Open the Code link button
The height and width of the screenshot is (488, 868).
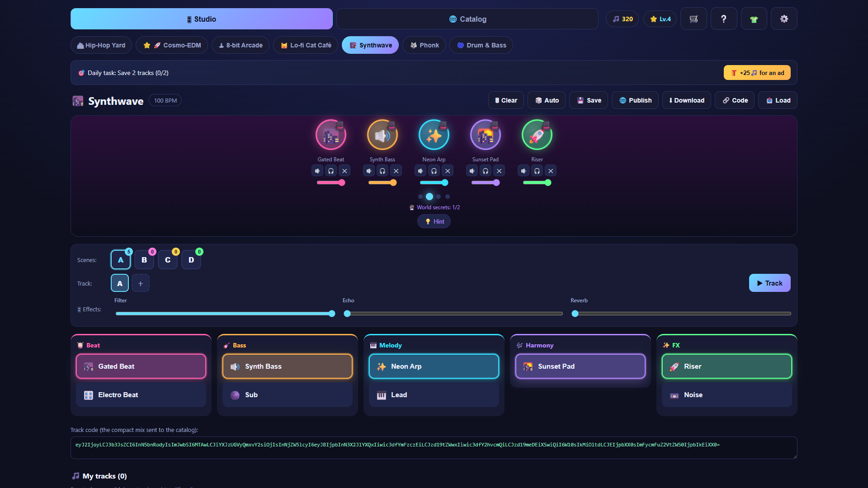(x=735, y=100)
